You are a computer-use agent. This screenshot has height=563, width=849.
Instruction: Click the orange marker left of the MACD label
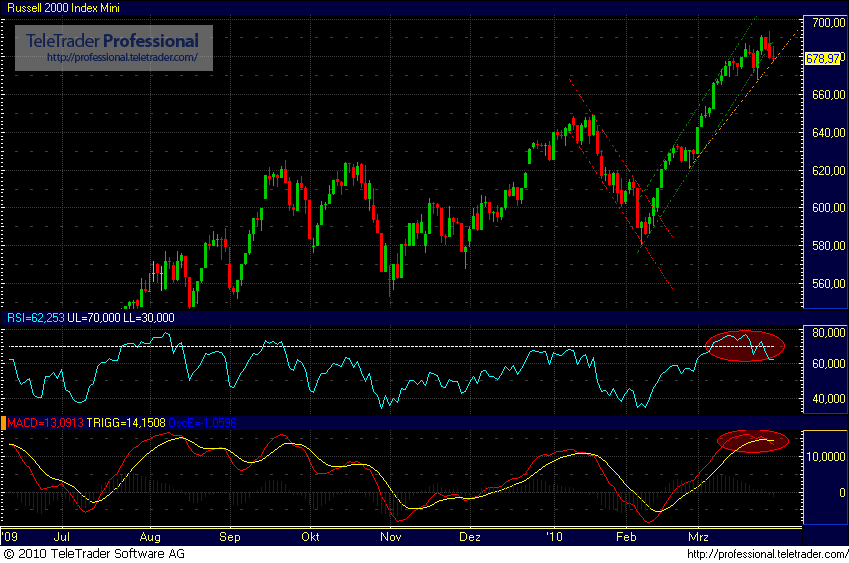[3, 423]
